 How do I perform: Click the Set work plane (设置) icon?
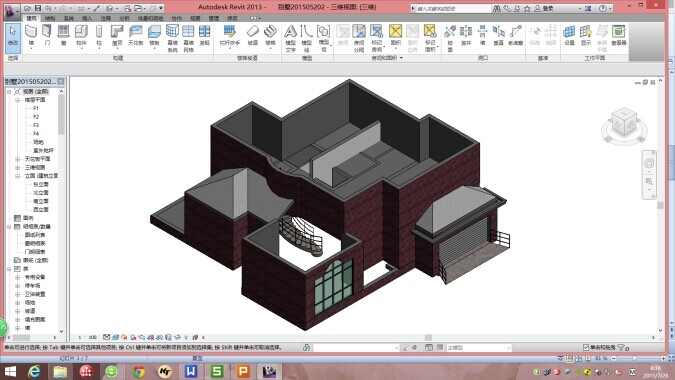[569, 35]
